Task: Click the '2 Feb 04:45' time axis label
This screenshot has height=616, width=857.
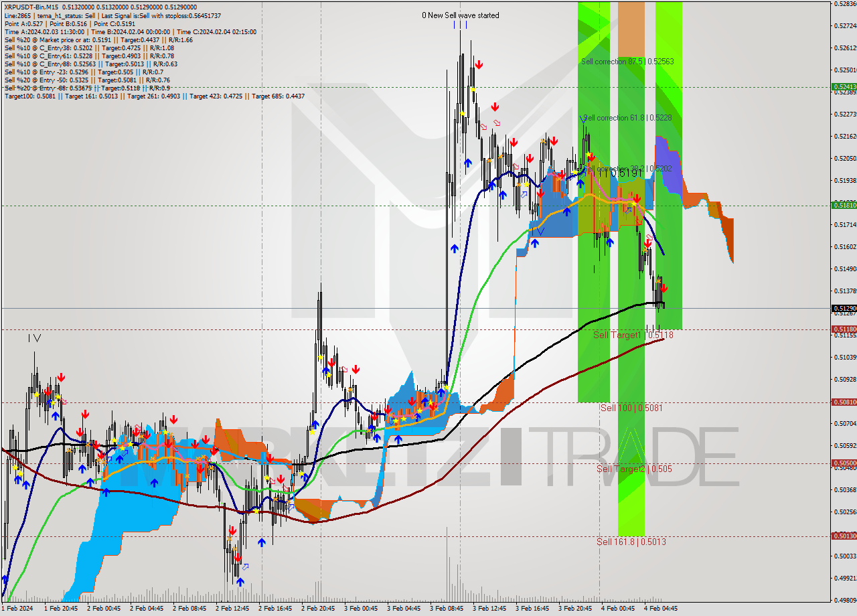Action: [146, 609]
